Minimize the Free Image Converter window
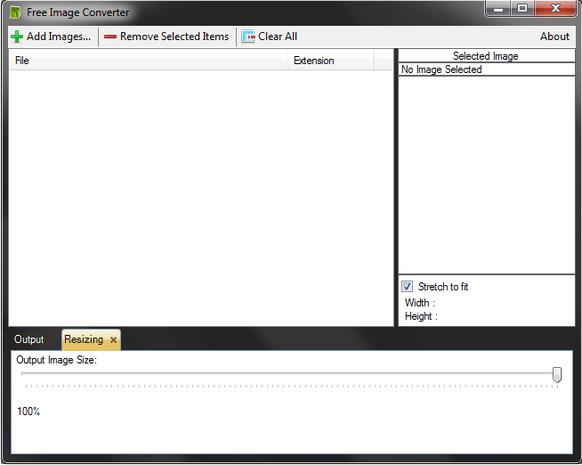The image size is (582, 465). click(498, 9)
